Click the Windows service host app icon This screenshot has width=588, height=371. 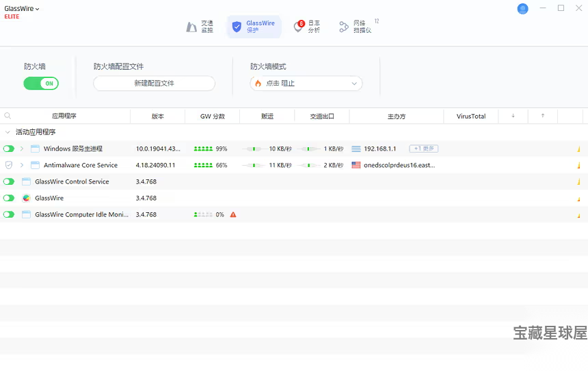[x=35, y=149]
